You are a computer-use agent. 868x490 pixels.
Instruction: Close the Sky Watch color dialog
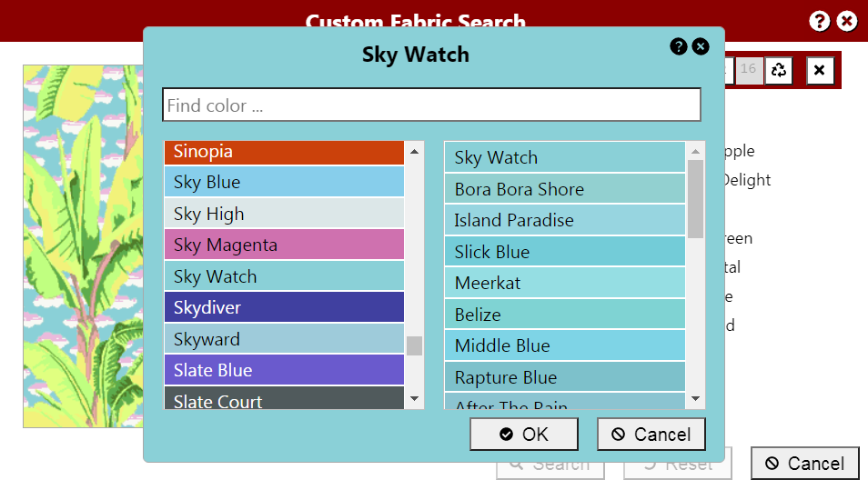[701, 46]
